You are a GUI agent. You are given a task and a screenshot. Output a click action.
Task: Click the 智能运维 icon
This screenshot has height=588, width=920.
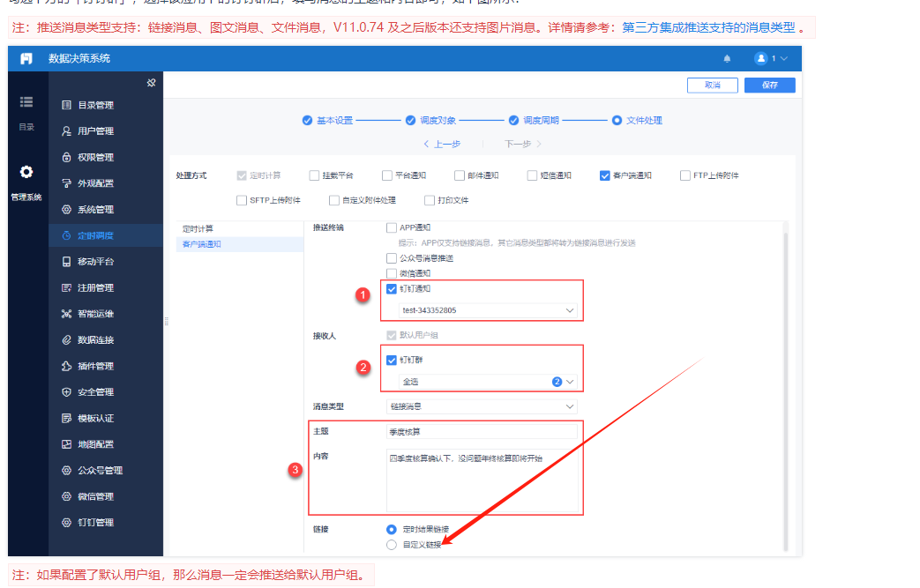[x=66, y=314]
